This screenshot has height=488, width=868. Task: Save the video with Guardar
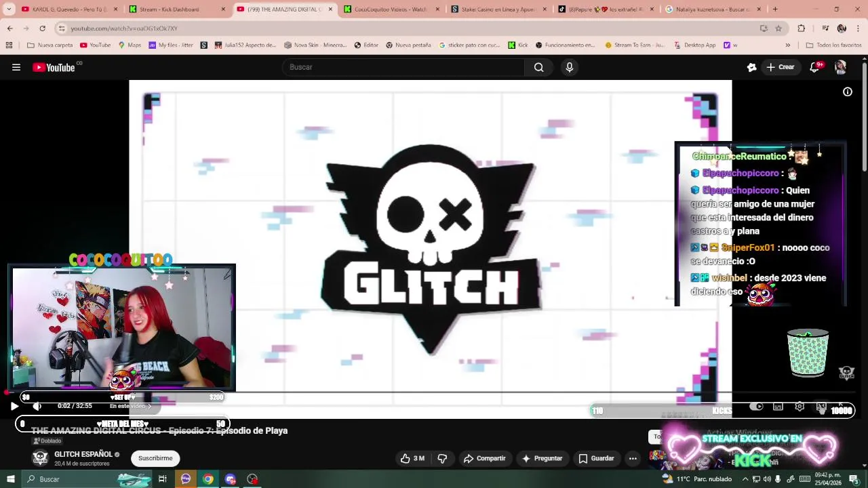(x=596, y=458)
